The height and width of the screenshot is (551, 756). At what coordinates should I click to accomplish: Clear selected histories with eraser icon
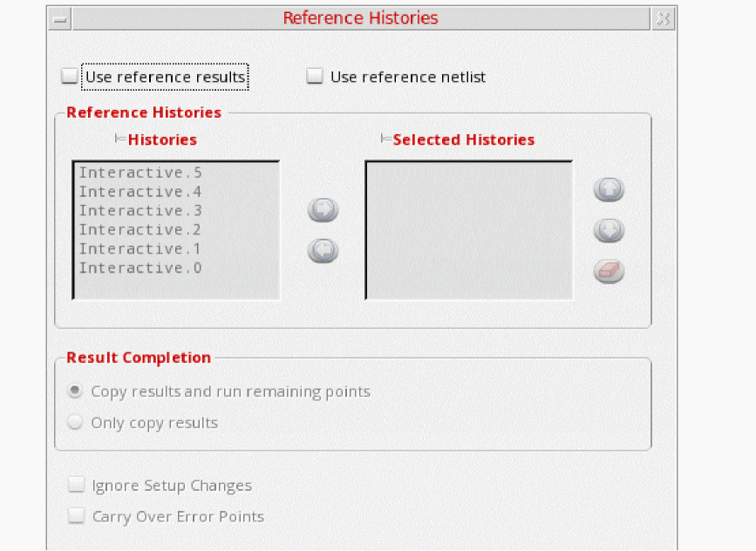click(x=609, y=271)
